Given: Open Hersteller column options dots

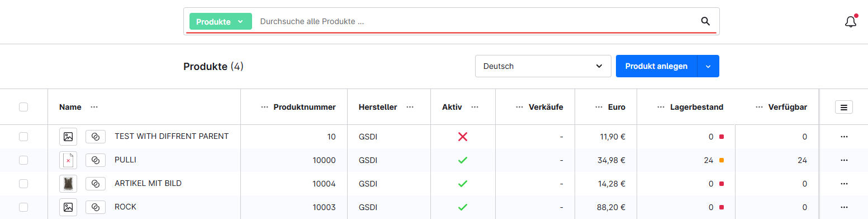Looking at the screenshot, I should point(410,107).
